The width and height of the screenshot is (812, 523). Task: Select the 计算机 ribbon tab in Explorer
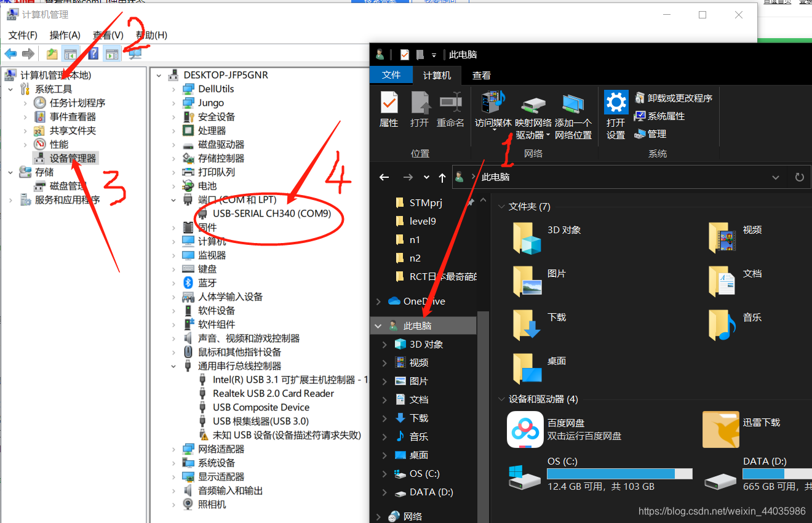click(437, 75)
